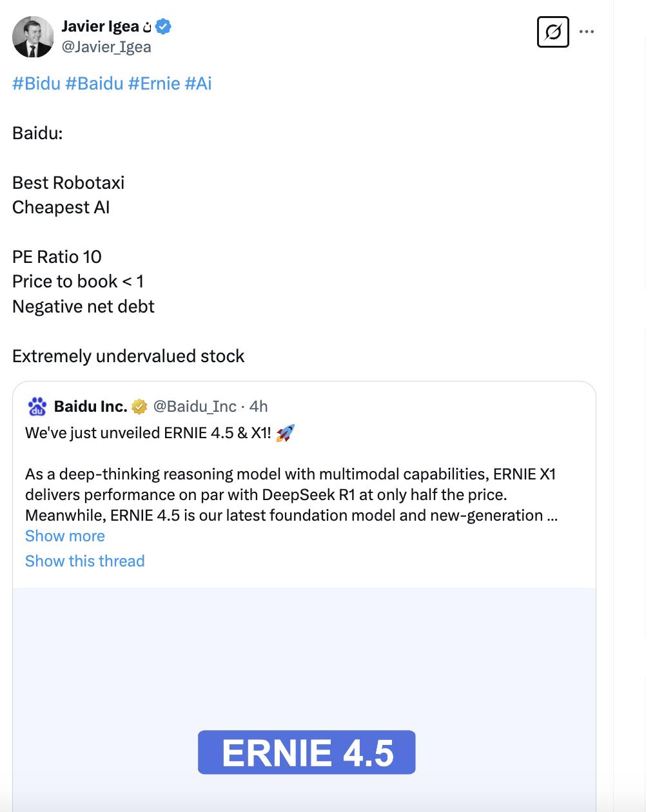This screenshot has width=646, height=812.
Task: Click the @Baidu_Inc handle
Action: click(195, 407)
